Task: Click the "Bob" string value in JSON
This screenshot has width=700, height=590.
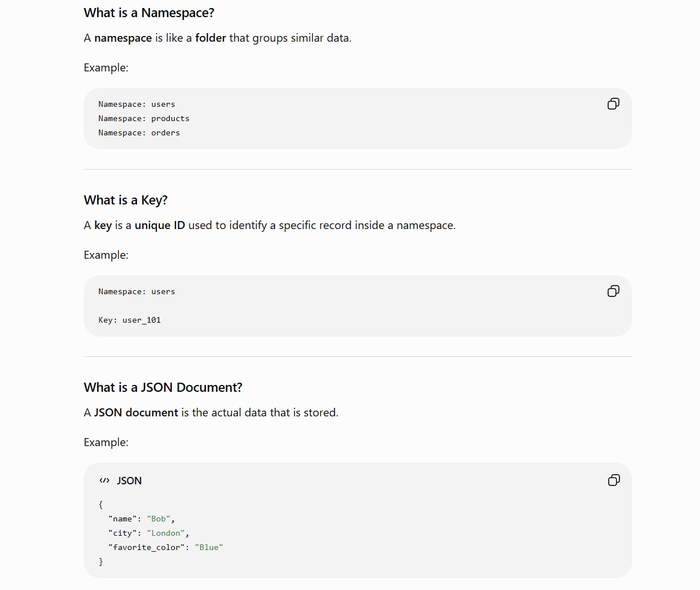Action: point(159,519)
